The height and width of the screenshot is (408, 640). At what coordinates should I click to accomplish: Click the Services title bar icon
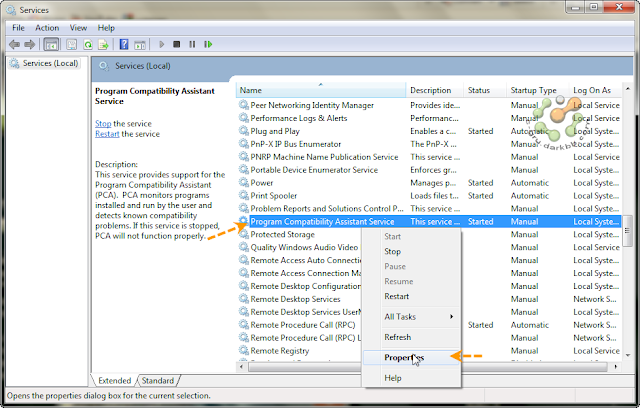point(11,10)
